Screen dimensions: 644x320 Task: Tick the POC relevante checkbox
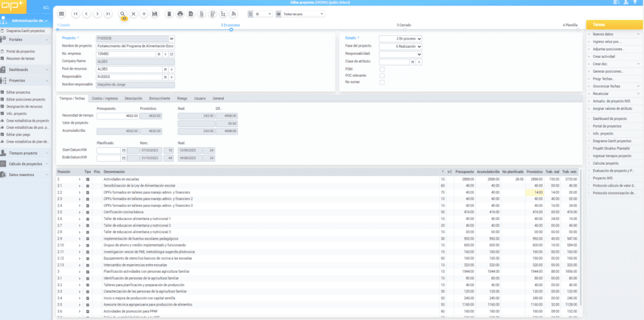(382, 75)
